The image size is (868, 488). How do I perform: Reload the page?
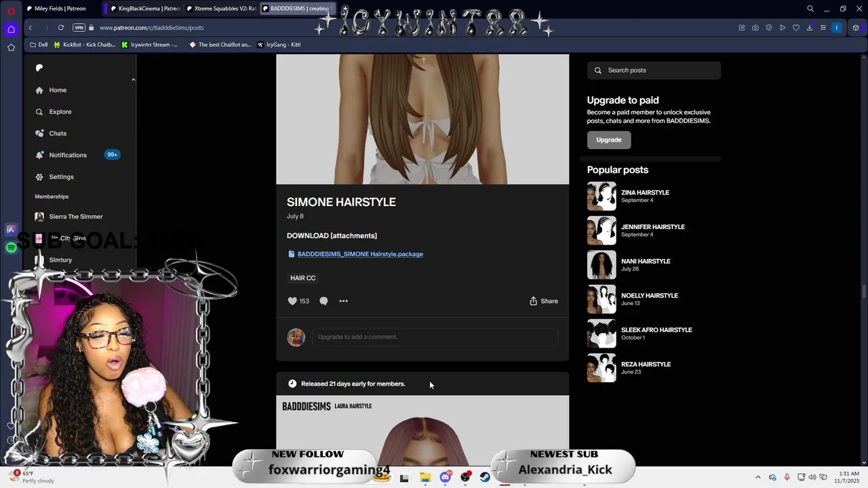tap(61, 28)
